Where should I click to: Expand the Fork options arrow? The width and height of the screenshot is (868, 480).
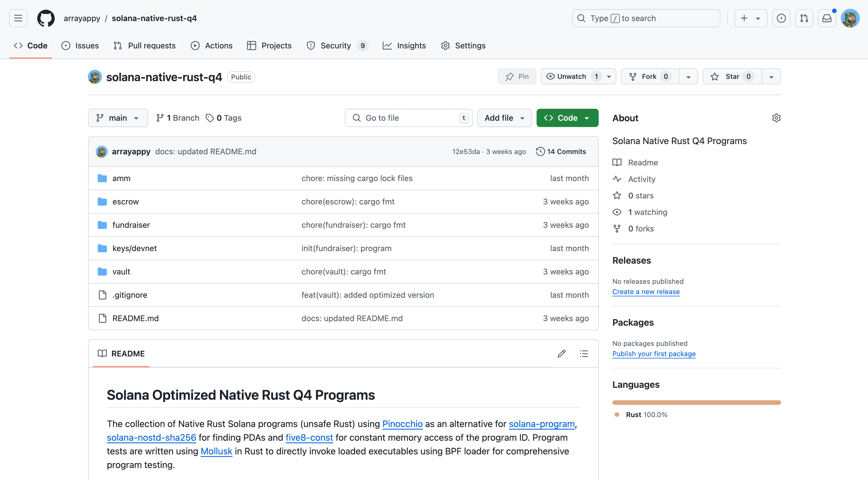coord(688,77)
